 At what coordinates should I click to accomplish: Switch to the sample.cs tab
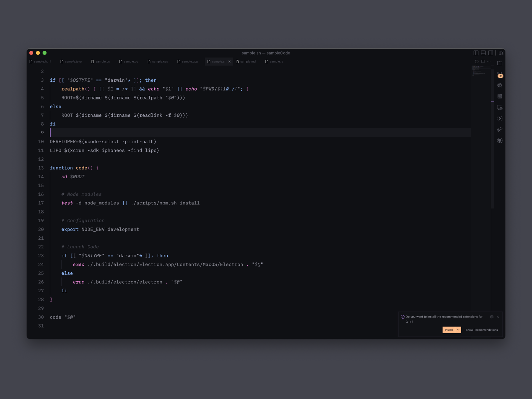[100, 62]
